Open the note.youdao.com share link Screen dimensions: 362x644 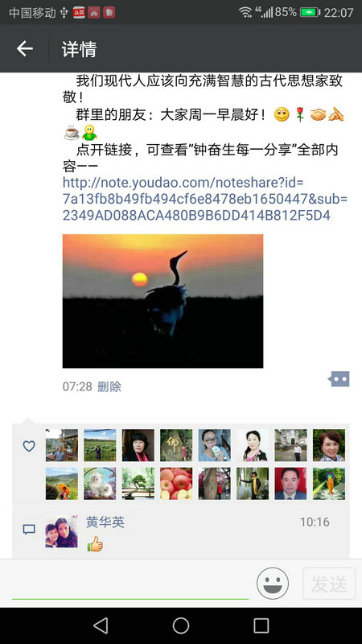205,199
